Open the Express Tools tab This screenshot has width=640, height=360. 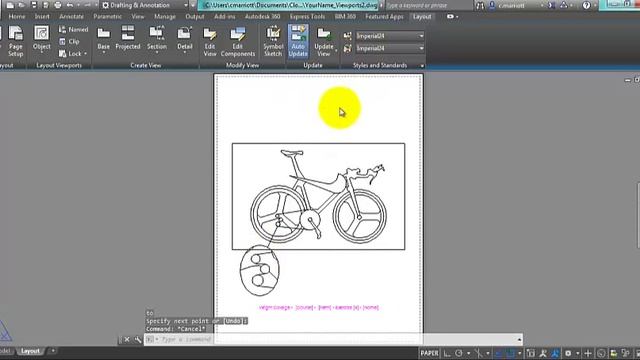point(307,17)
